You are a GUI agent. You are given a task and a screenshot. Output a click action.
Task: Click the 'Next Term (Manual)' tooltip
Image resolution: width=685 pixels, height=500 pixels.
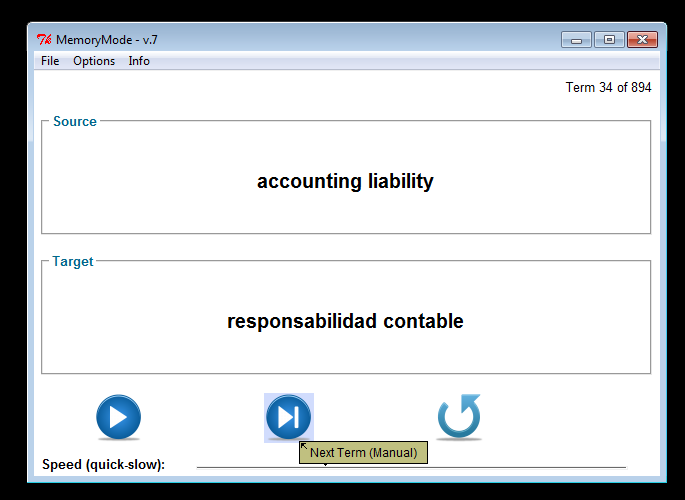(363, 453)
